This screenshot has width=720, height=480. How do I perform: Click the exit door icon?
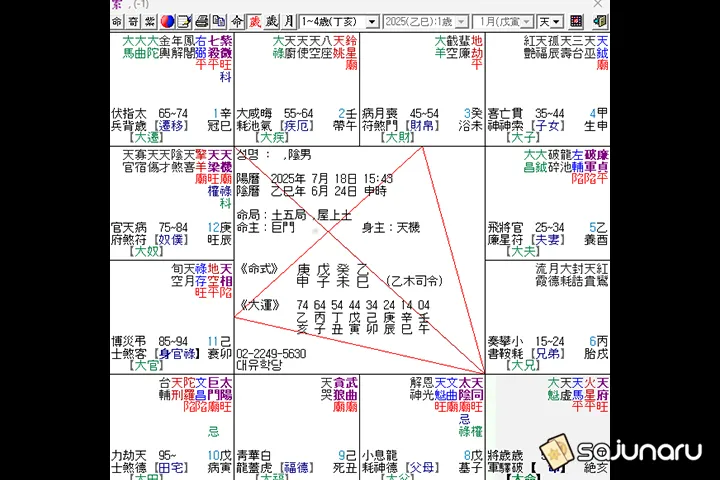tap(598, 21)
